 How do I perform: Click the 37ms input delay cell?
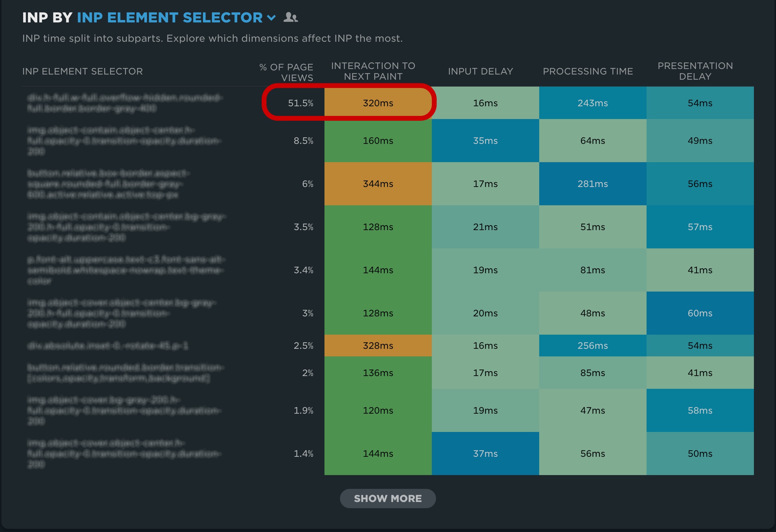point(485,453)
